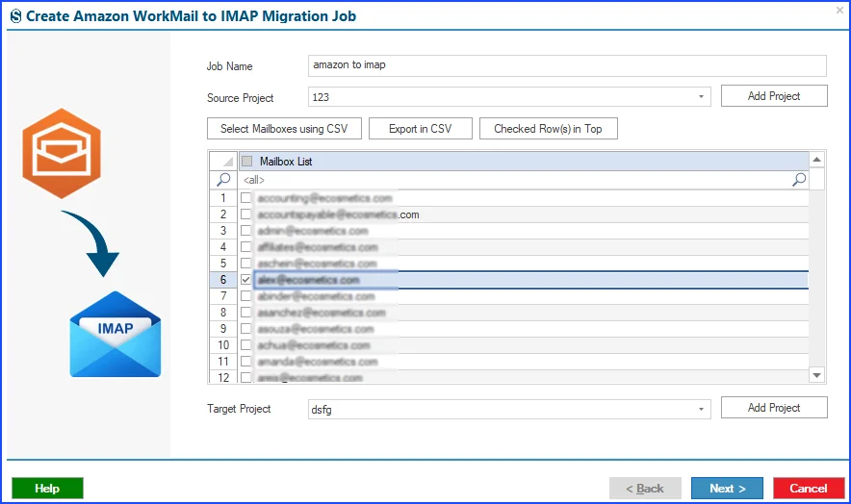Image resolution: width=851 pixels, height=504 pixels.
Task: Open the Source Project dropdown arrow
Action: coord(701,97)
